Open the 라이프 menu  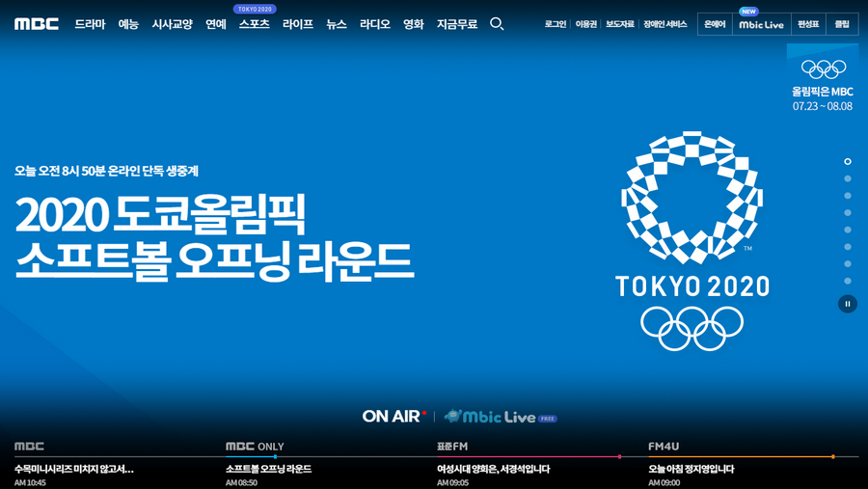(298, 24)
